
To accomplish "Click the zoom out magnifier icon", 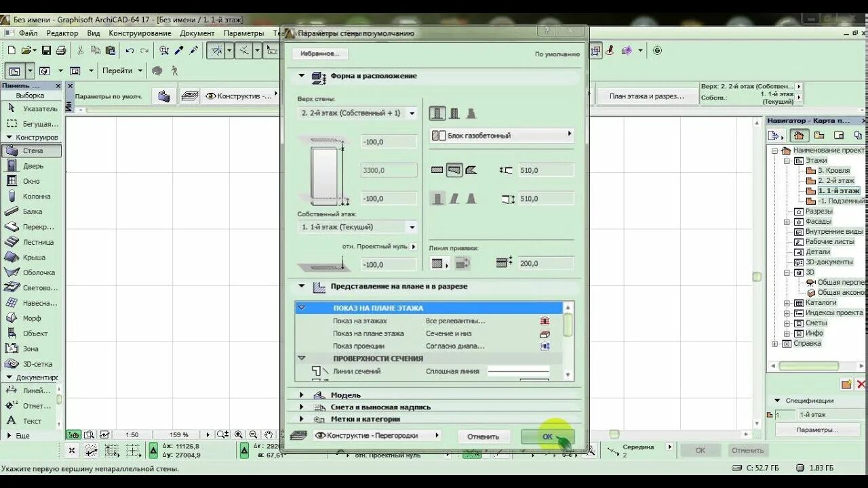I will (x=253, y=434).
